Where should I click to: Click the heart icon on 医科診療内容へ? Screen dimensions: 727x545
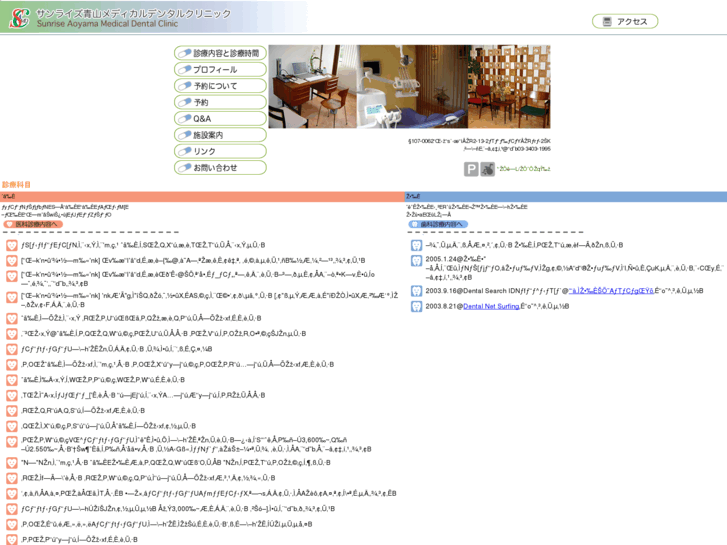tap(9, 224)
